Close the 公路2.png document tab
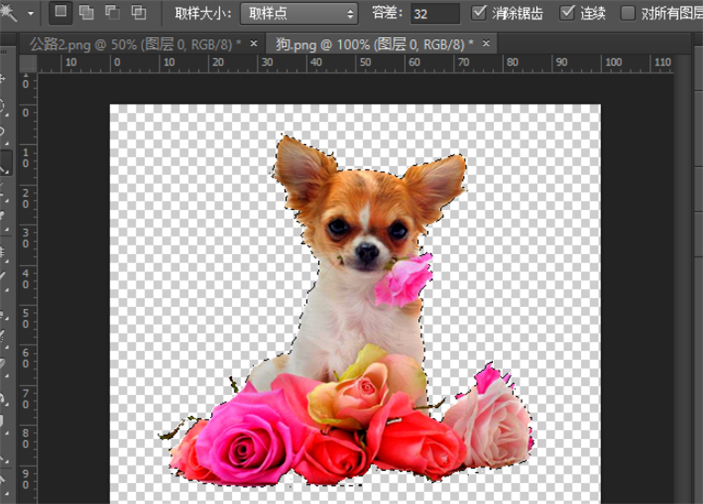The image size is (703, 504). click(x=254, y=43)
